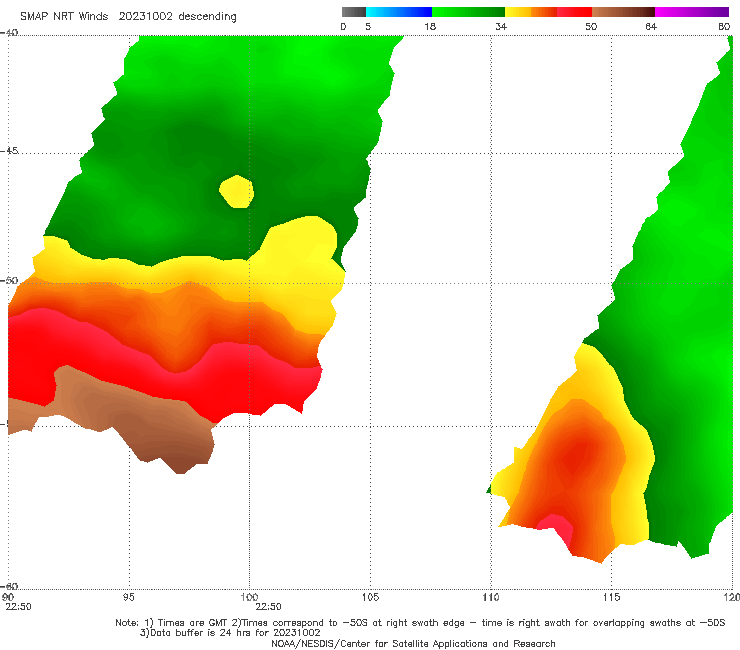Click the small red patch at the right swath's bottom
Viewport: 740px width, 650px height.
pyautogui.click(x=558, y=528)
